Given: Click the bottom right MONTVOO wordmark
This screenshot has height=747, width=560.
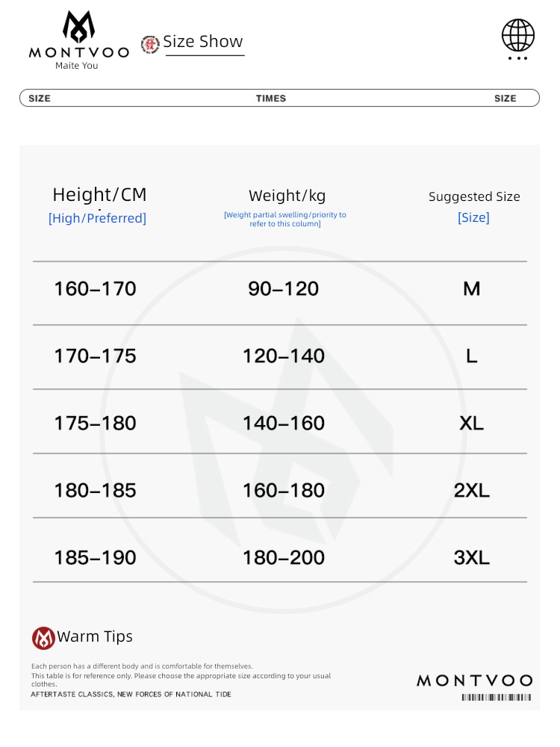Looking at the screenshot, I should (475, 681).
